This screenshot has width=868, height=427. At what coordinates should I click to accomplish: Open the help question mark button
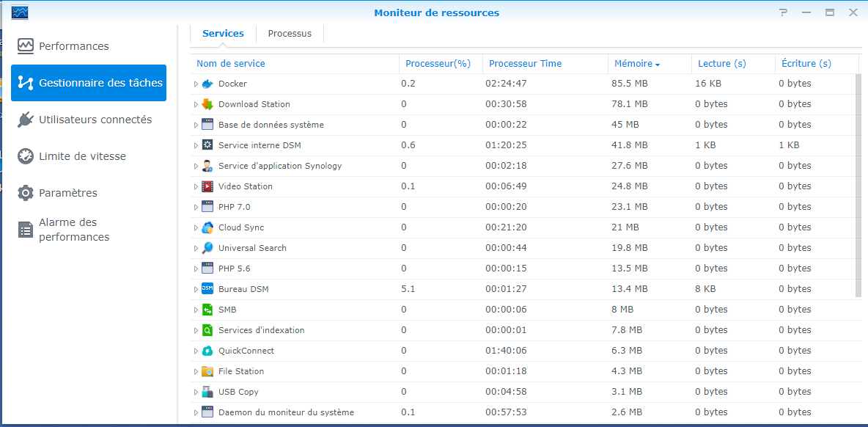pyautogui.click(x=804, y=12)
